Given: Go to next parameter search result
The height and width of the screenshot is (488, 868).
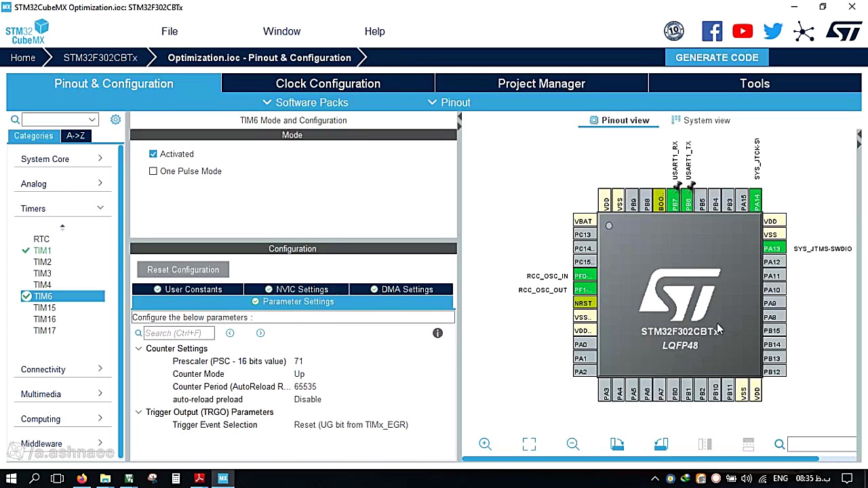Looking at the screenshot, I should pos(260,333).
